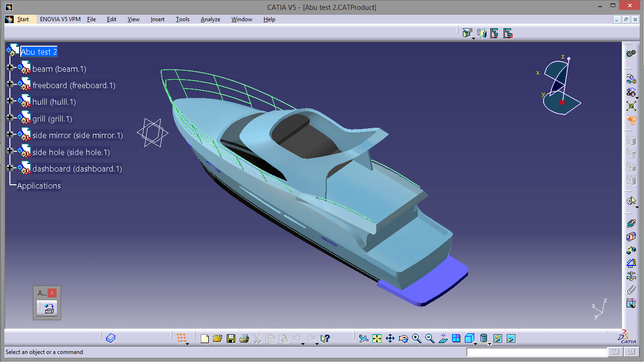The height and width of the screenshot is (362, 644).
Task: Click the Undo arrow icon
Action: tap(297, 338)
